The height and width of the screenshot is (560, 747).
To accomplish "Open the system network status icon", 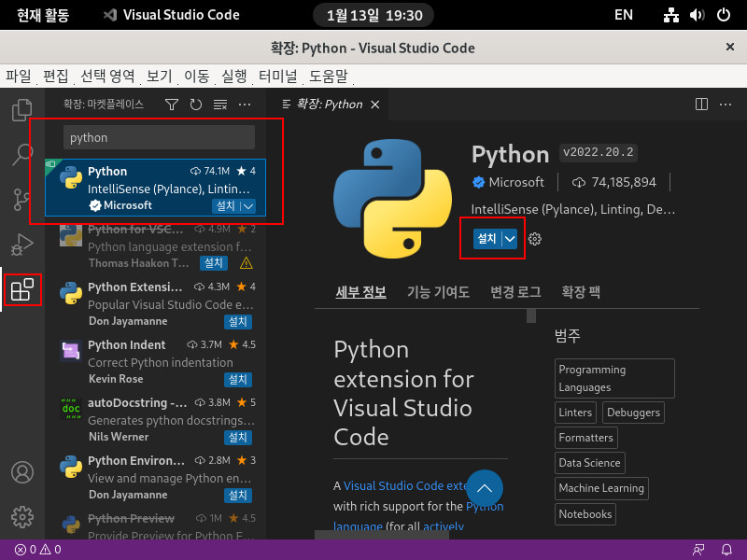I will (670, 15).
